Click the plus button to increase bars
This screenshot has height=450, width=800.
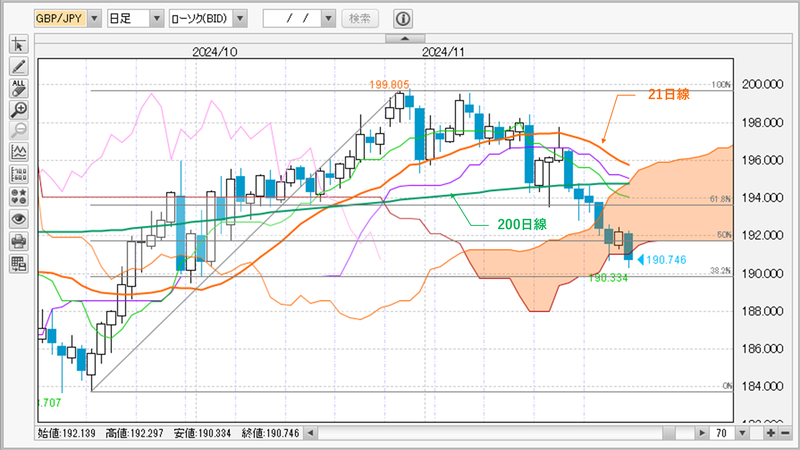click(770, 433)
